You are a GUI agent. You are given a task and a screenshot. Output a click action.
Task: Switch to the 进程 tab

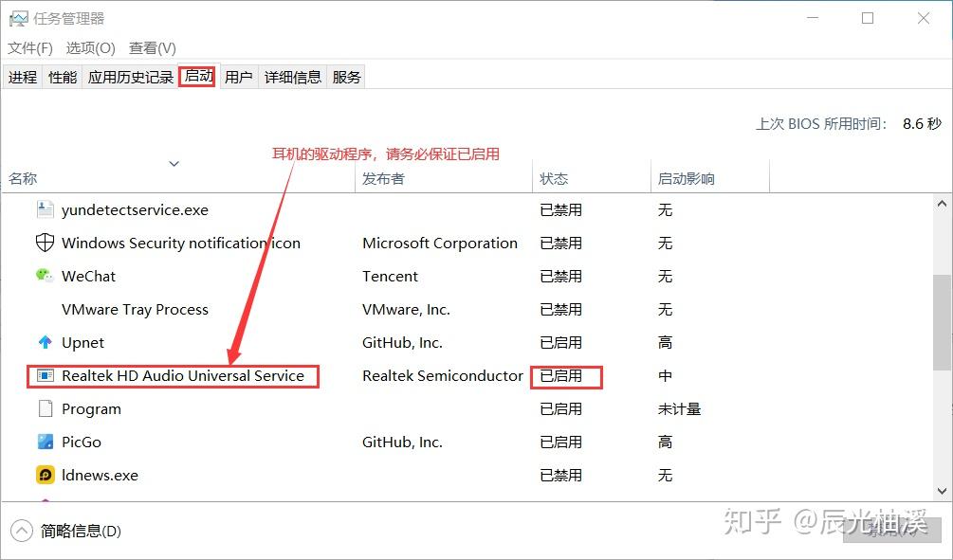coord(23,77)
